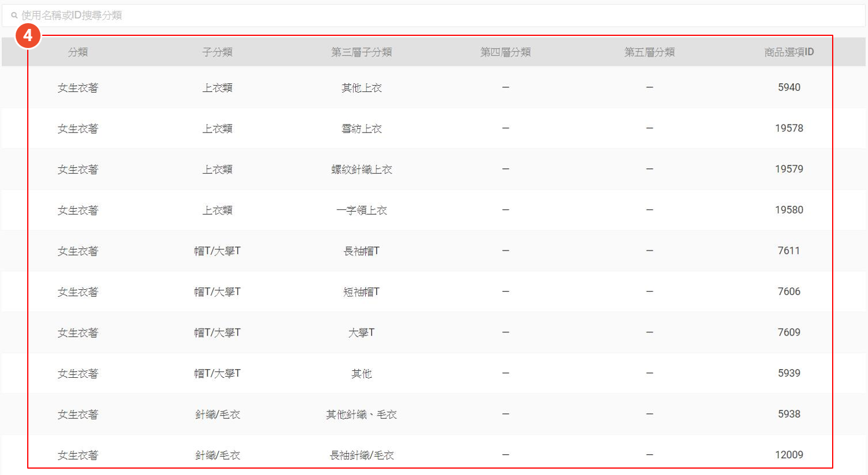868x475 pixels.
Task: Click the 其他針織、毛衣 category cell
Action: pos(361,414)
